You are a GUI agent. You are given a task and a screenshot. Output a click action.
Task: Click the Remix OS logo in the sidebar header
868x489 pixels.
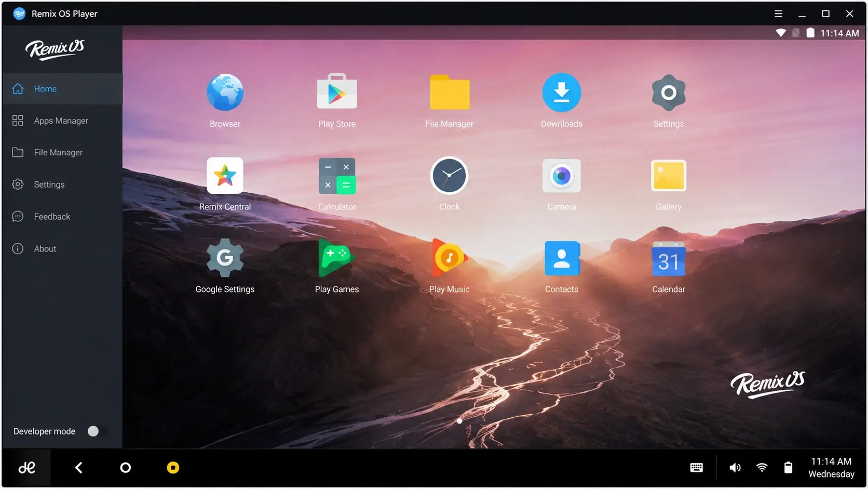point(55,49)
